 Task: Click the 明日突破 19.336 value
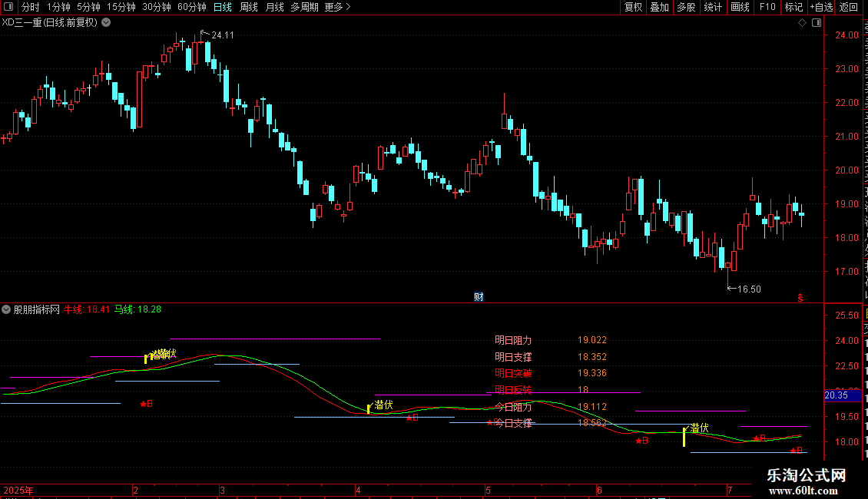pyautogui.click(x=592, y=373)
